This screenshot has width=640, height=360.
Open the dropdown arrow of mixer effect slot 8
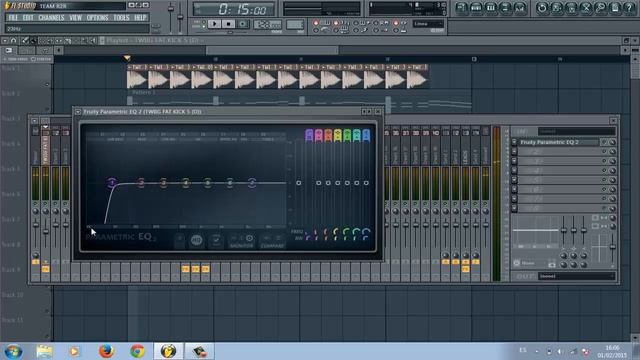tap(514, 209)
